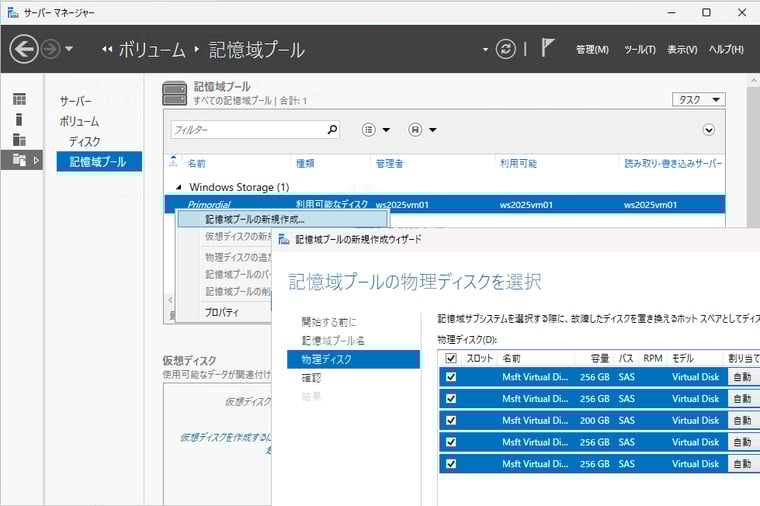Toggle the select-all checkbox in disk header

451,358
